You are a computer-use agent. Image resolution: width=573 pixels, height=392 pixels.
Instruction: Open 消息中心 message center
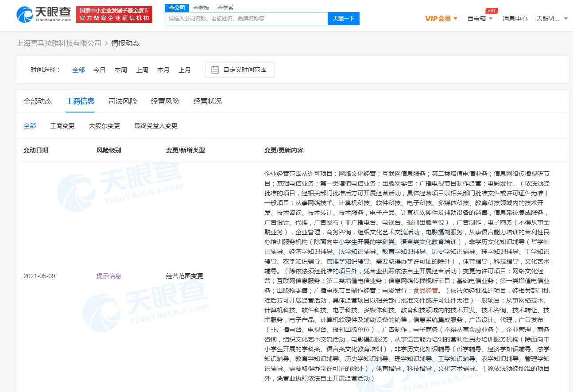(515, 19)
